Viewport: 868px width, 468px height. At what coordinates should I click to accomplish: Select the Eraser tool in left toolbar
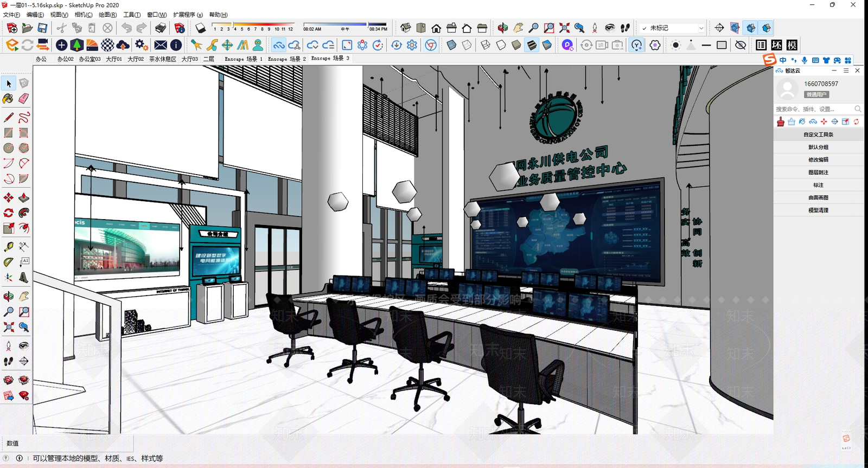(23, 99)
